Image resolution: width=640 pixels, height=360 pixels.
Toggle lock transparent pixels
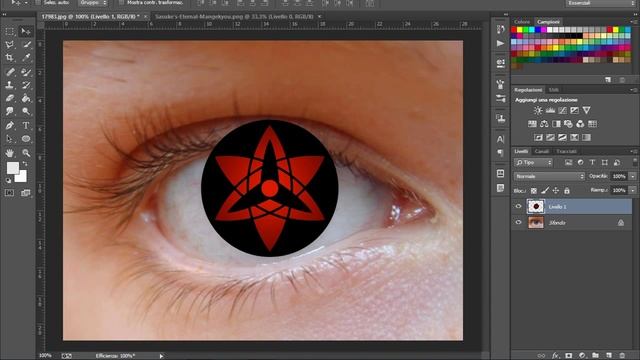(x=533, y=191)
